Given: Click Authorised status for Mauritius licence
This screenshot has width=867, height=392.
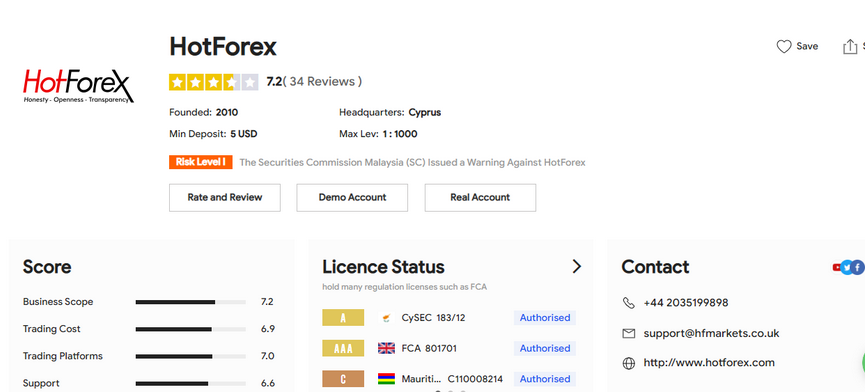Looking at the screenshot, I should 545,379.
